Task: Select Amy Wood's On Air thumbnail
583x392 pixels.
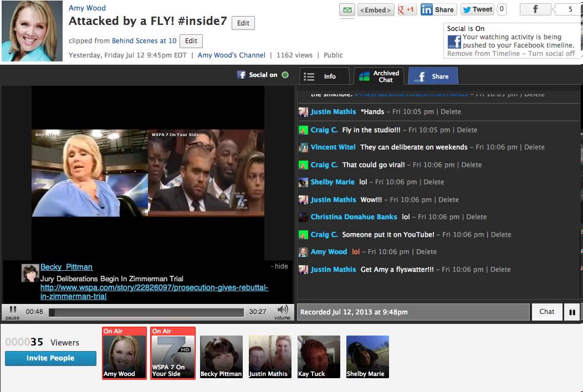Action: pyautogui.click(x=124, y=353)
